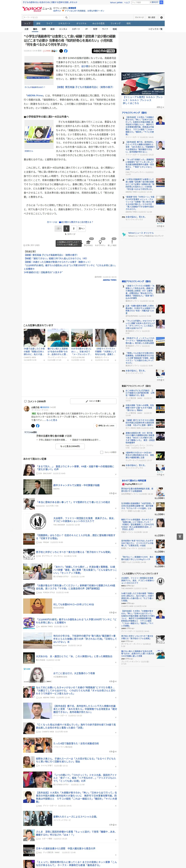
Task: Share expert comment on X
Action: click(x=33, y=426)
